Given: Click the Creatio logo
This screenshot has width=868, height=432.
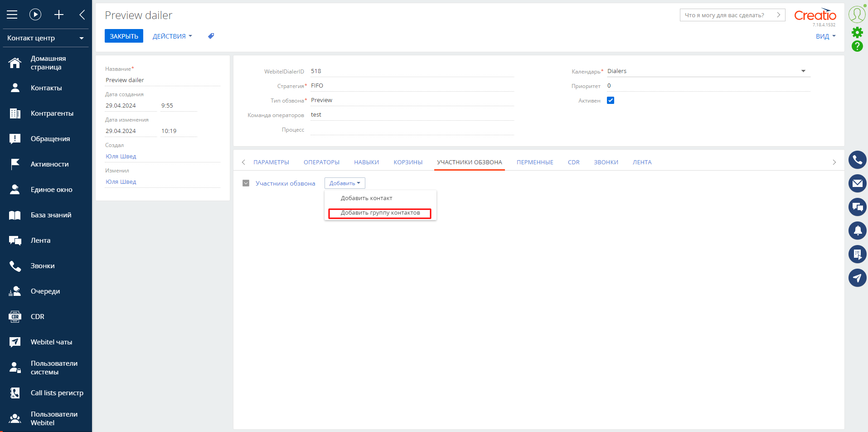Looking at the screenshot, I should 815,15.
